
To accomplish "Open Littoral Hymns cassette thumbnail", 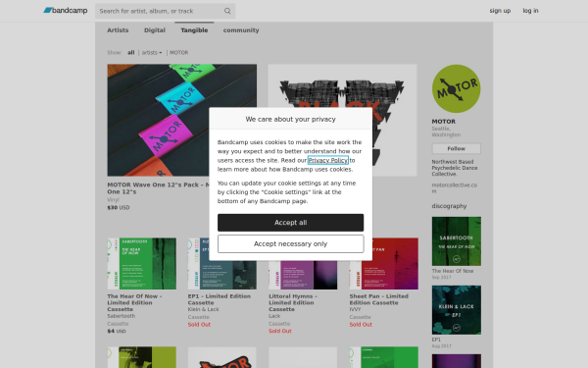I will [303, 275].
